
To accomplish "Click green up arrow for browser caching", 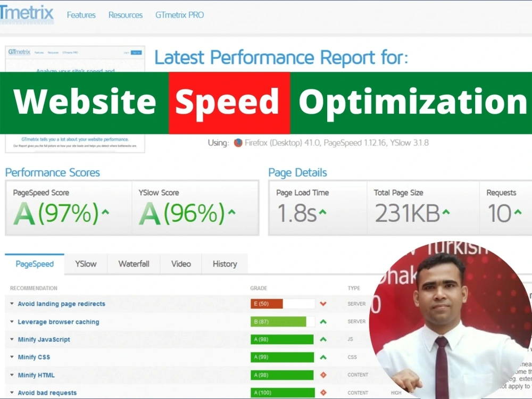I will coord(323,322).
